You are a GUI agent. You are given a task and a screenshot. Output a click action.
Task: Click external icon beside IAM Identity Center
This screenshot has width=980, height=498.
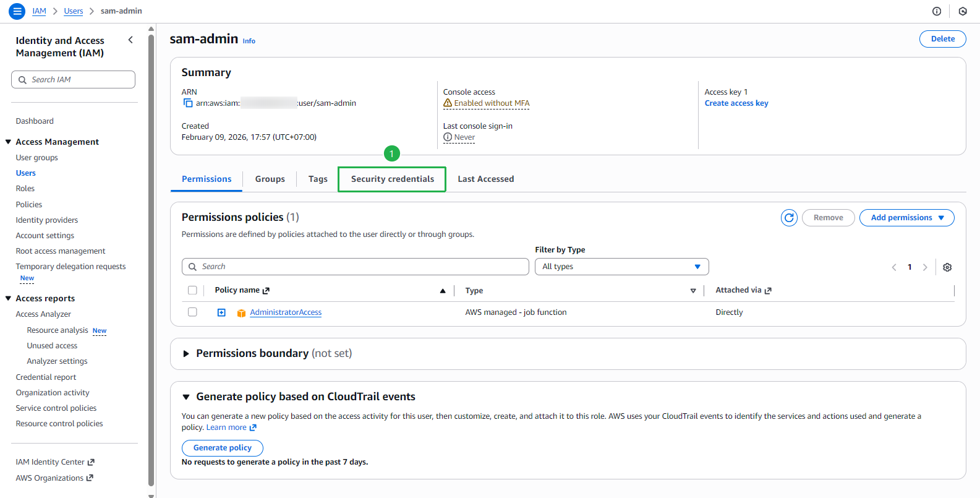[x=91, y=462]
